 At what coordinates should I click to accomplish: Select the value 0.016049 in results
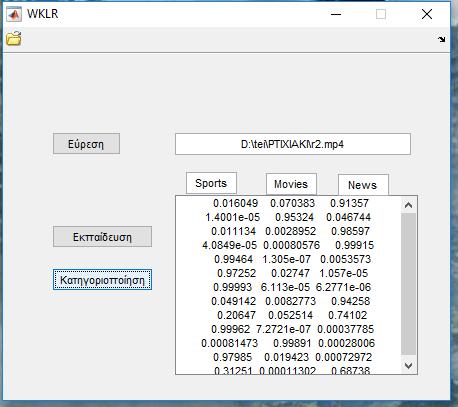point(235,203)
